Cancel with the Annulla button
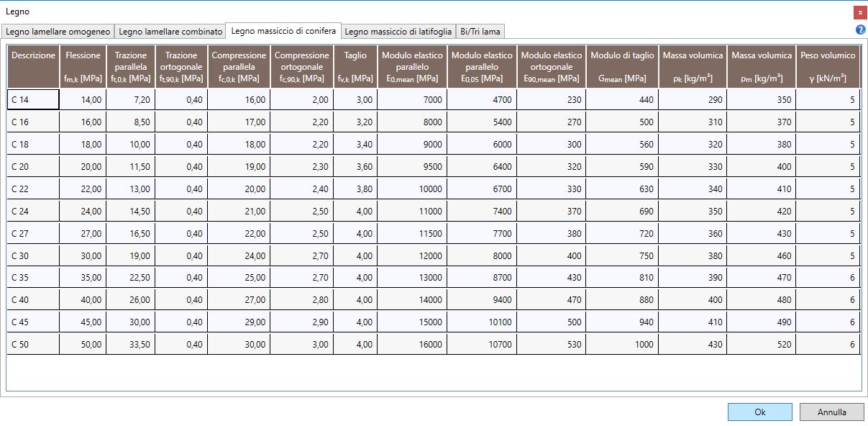Viewport: 868px width, 426px height. click(x=831, y=412)
